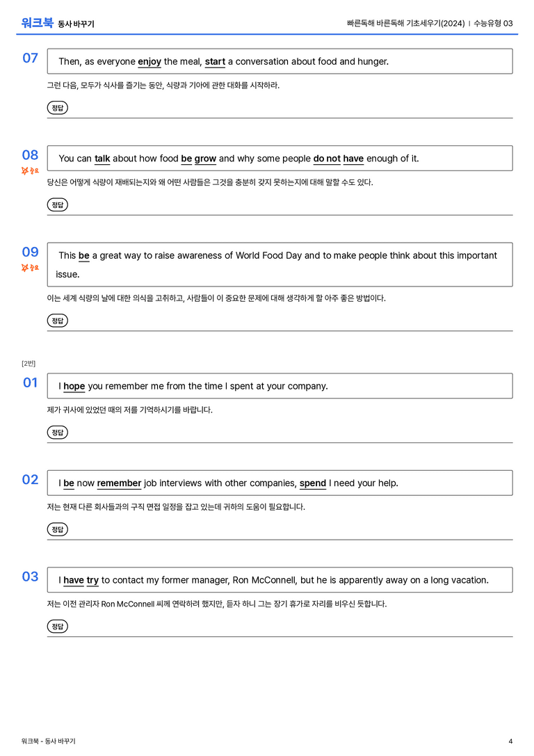
Task: Click the 정답 badge under question 03
Action: tap(57, 626)
